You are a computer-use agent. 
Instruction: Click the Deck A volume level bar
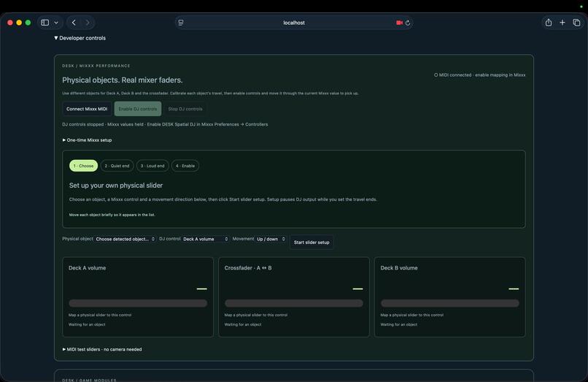point(138,303)
